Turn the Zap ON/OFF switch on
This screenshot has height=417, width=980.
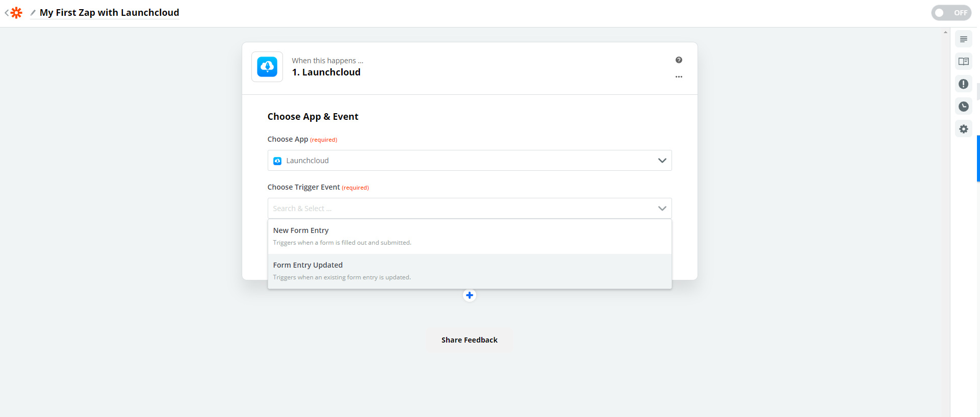pyautogui.click(x=951, y=13)
